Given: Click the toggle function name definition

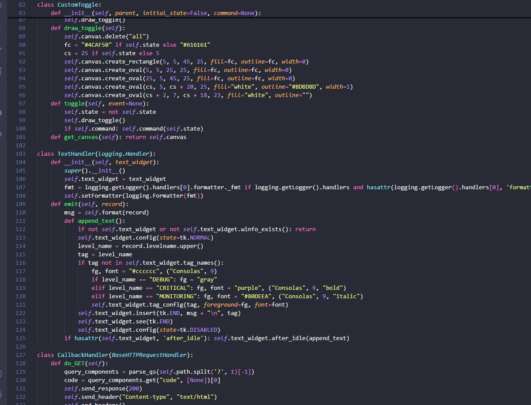Looking at the screenshot, I should coord(74,104).
